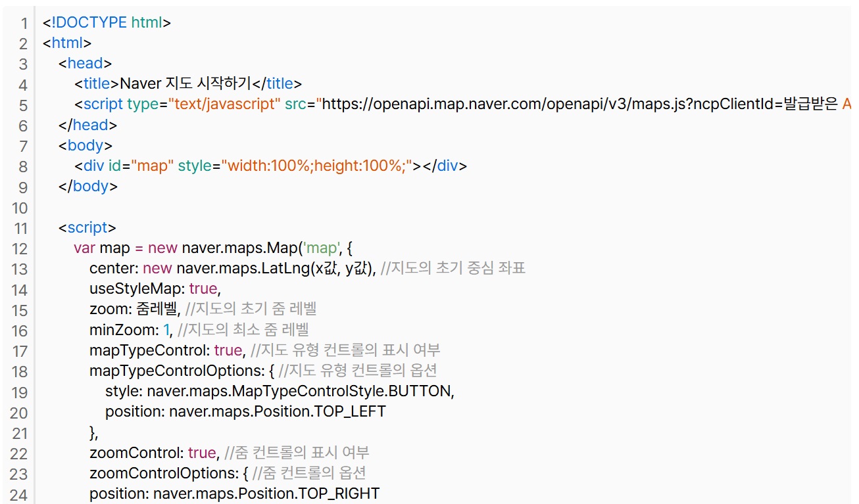Image resolution: width=859 pixels, height=504 pixels.
Task: Click "position: naver.maps.Position.TOP_RIGHT" line
Action: (235, 493)
